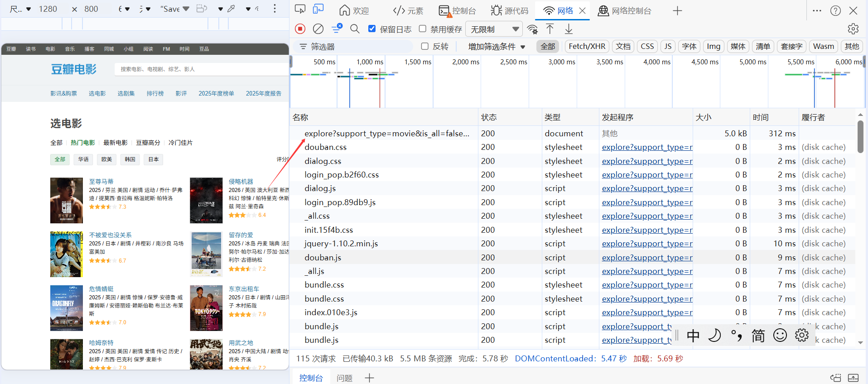Click 排行榜 in Douban movie nav
The height and width of the screenshot is (384, 868).
(x=155, y=93)
